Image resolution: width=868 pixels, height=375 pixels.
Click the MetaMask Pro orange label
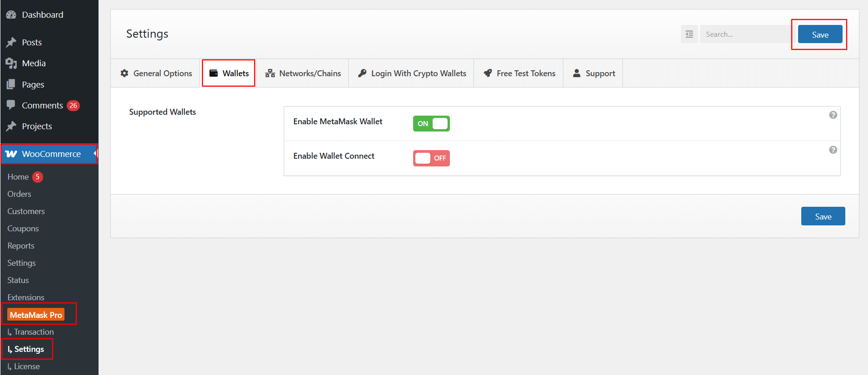tap(36, 315)
